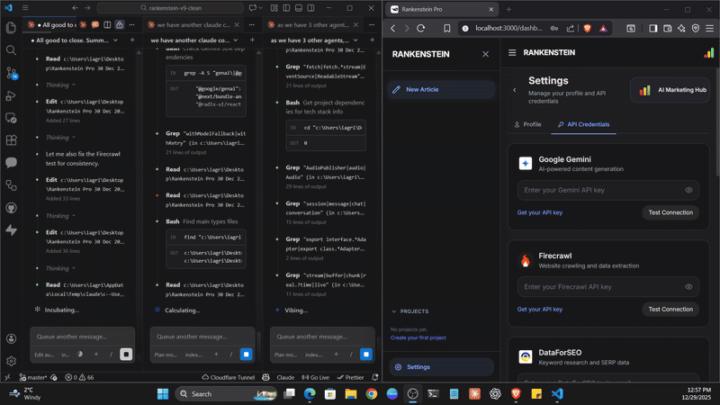Show the Firecrawl API key with eye icon
The image size is (720, 405).
[688, 287]
